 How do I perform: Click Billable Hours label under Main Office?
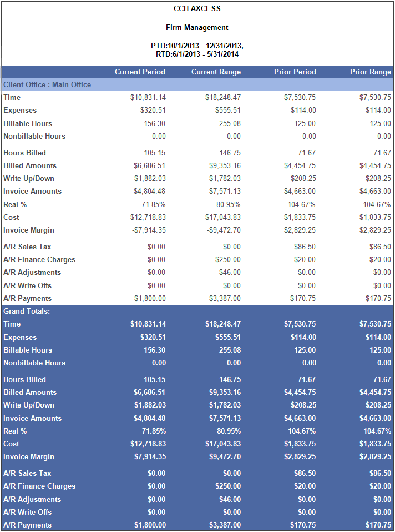(x=28, y=123)
